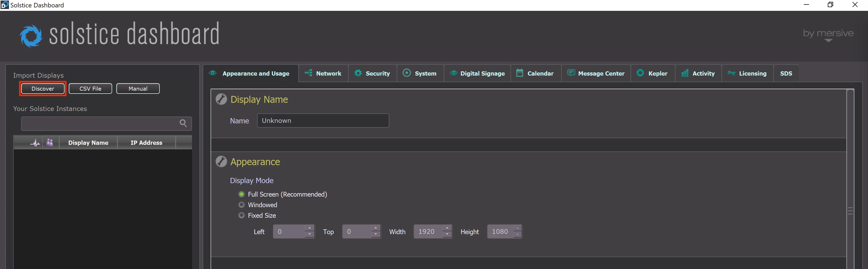Decrease the Top value with down arrow
The width and height of the screenshot is (868, 269).
click(376, 235)
